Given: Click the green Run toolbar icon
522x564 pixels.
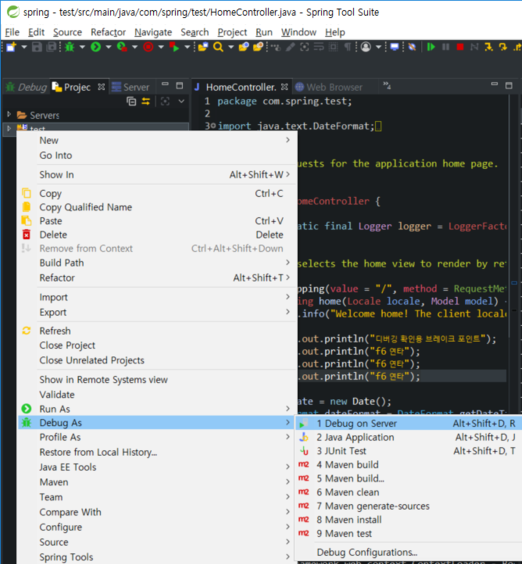Looking at the screenshot, I should [x=96, y=47].
